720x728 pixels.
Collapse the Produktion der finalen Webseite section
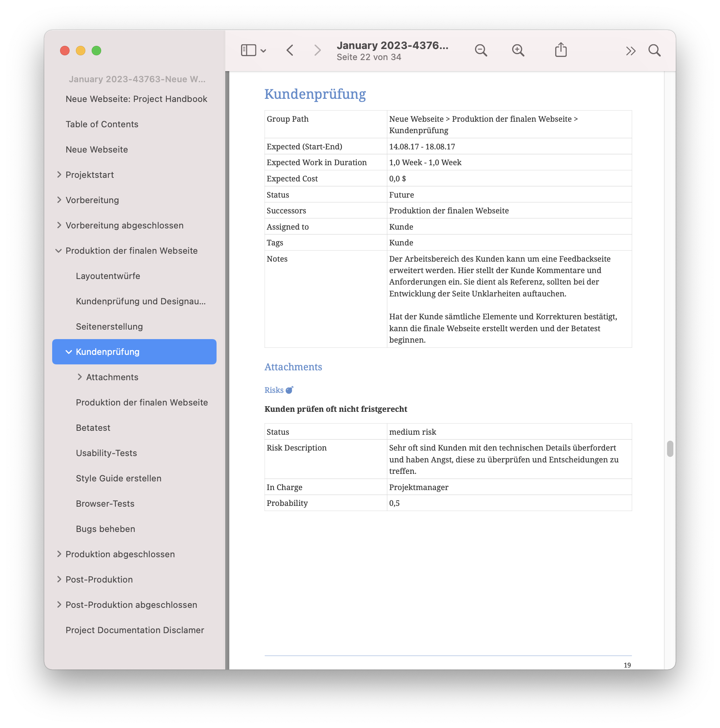pos(59,251)
